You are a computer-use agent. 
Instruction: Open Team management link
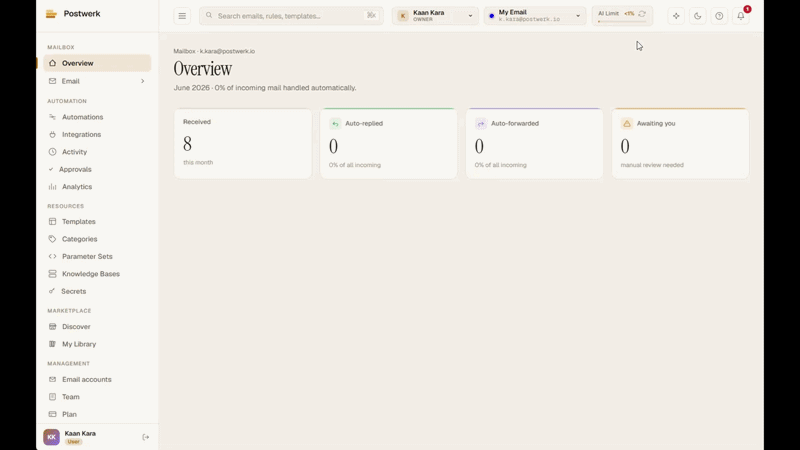tap(97, 397)
